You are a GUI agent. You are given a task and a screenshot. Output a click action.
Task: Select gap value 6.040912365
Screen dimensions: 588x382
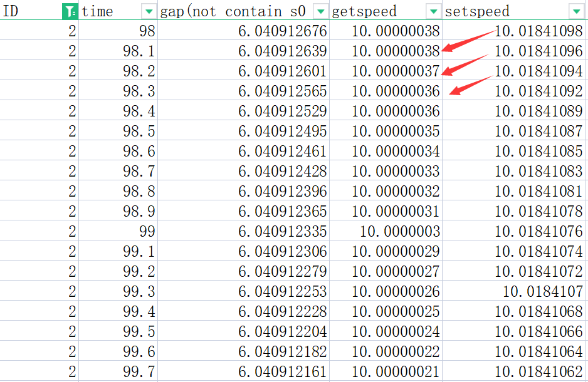pos(243,211)
